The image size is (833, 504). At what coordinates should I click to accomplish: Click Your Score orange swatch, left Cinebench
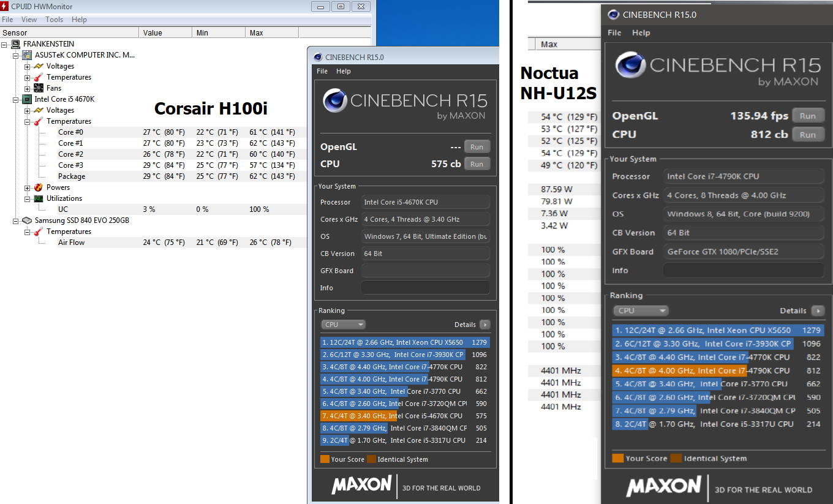(x=325, y=459)
